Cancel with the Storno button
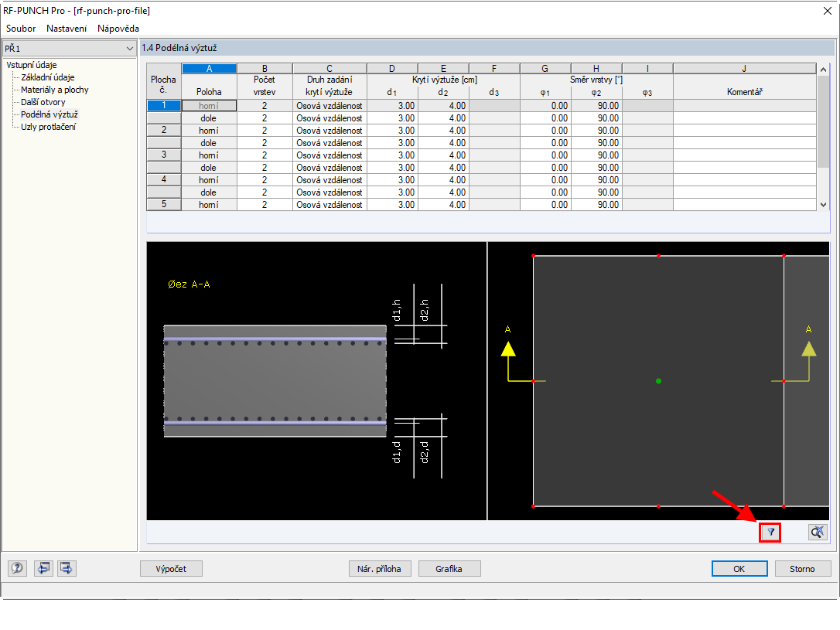 tap(802, 568)
